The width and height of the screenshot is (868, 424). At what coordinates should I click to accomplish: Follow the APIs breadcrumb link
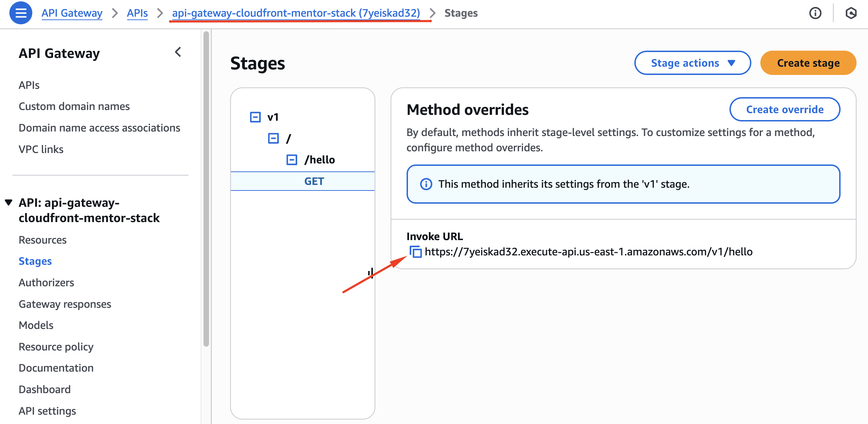tap(137, 13)
